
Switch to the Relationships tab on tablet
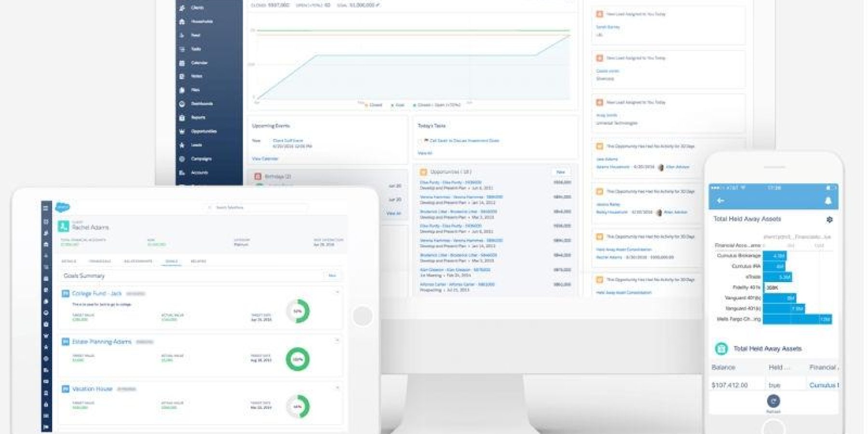(x=138, y=261)
